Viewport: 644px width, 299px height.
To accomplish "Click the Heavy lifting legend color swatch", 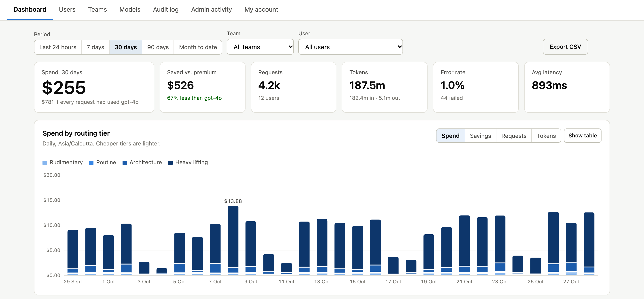I will [x=170, y=163].
